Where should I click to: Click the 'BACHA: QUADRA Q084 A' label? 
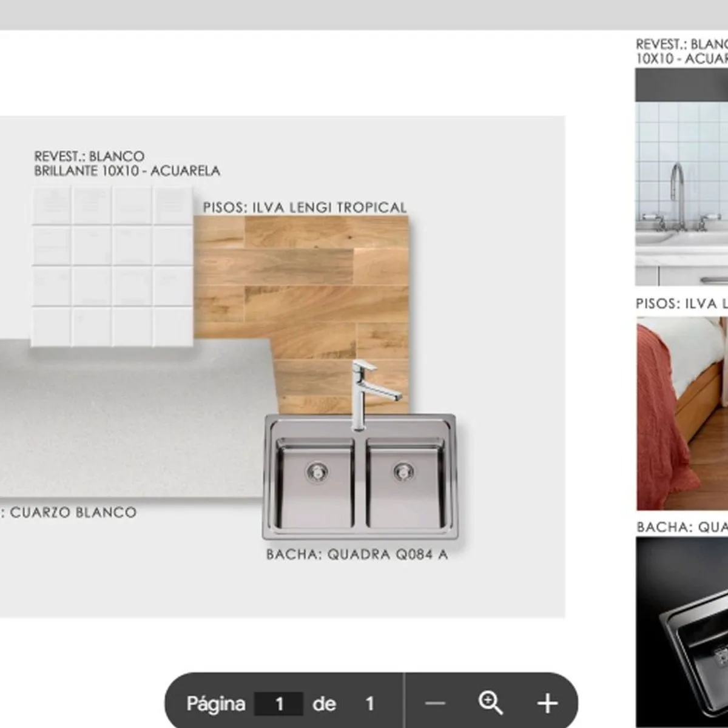(357, 554)
